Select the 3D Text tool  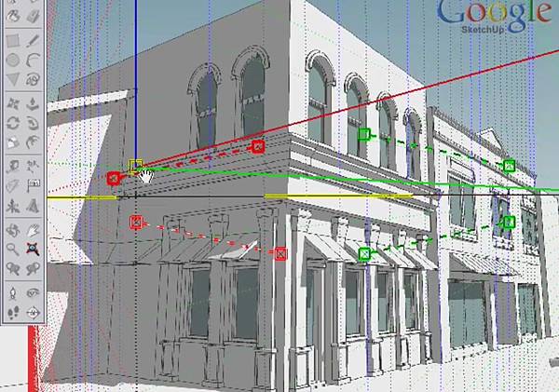(33, 206)
